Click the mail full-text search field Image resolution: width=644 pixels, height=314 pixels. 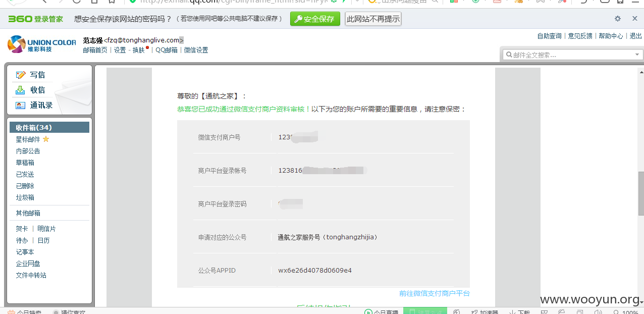coord(572,55)
